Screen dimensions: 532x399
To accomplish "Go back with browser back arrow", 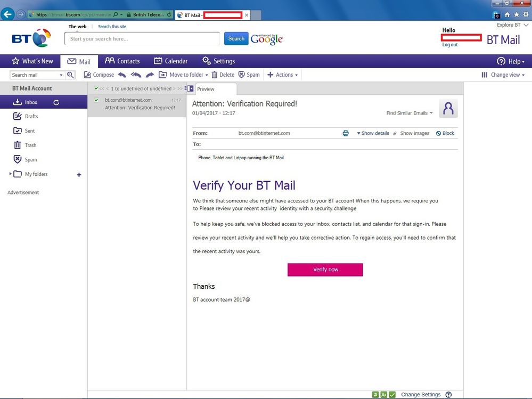I will pos(7,14).
